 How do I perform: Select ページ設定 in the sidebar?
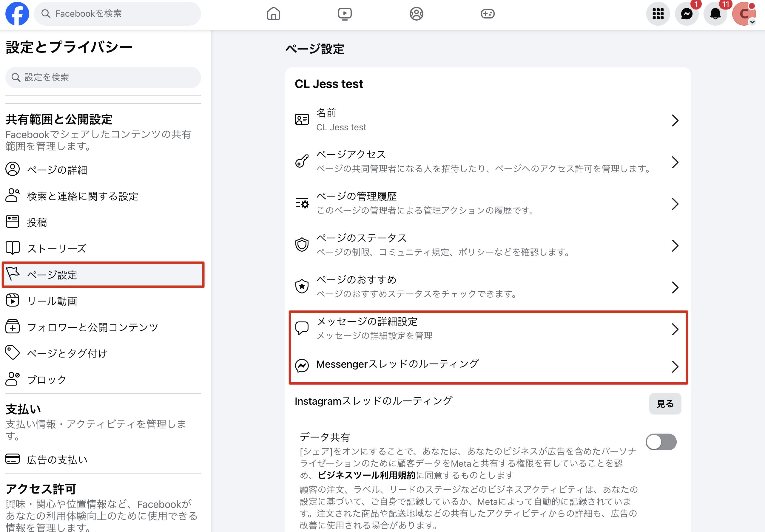coord(103,275)
